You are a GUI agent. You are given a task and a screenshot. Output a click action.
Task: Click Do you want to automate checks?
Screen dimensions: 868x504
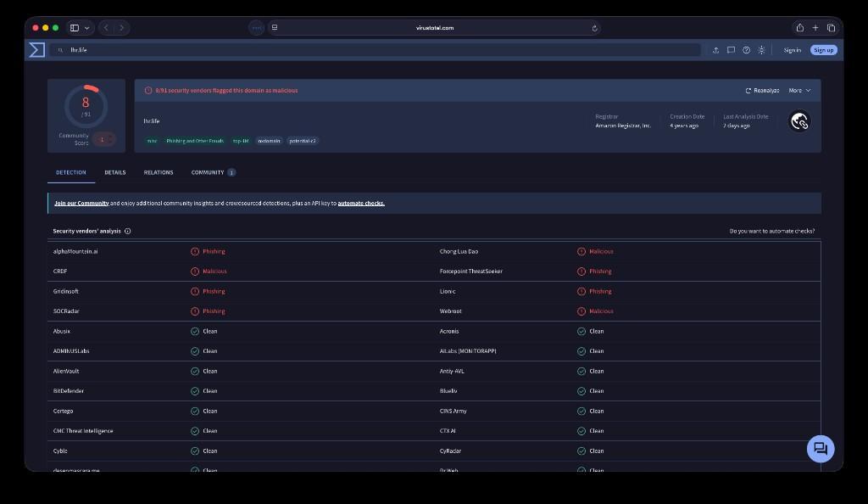[x=771, y=231]
